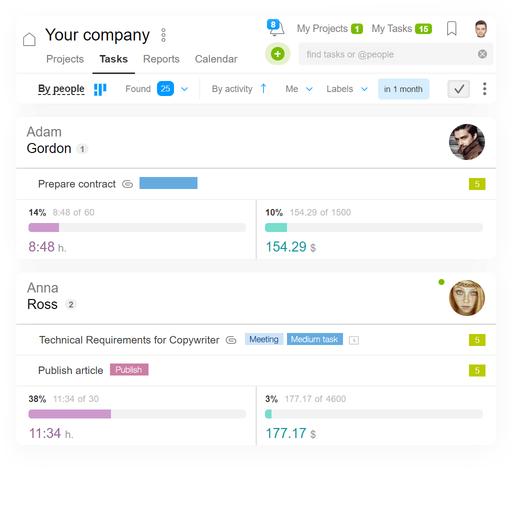This screenshot has height=512, width=512.
Task: Switch to kanban board view icon
Action: tap(100, 89)
